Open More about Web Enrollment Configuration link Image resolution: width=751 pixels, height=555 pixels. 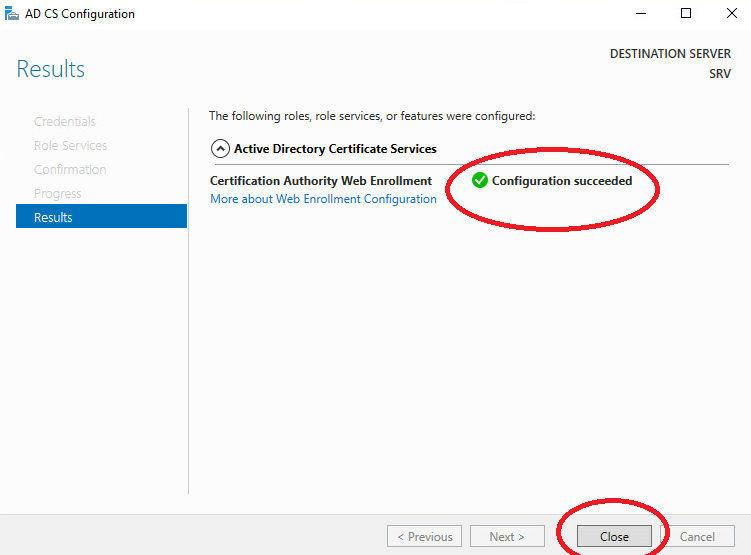point(323,199)
